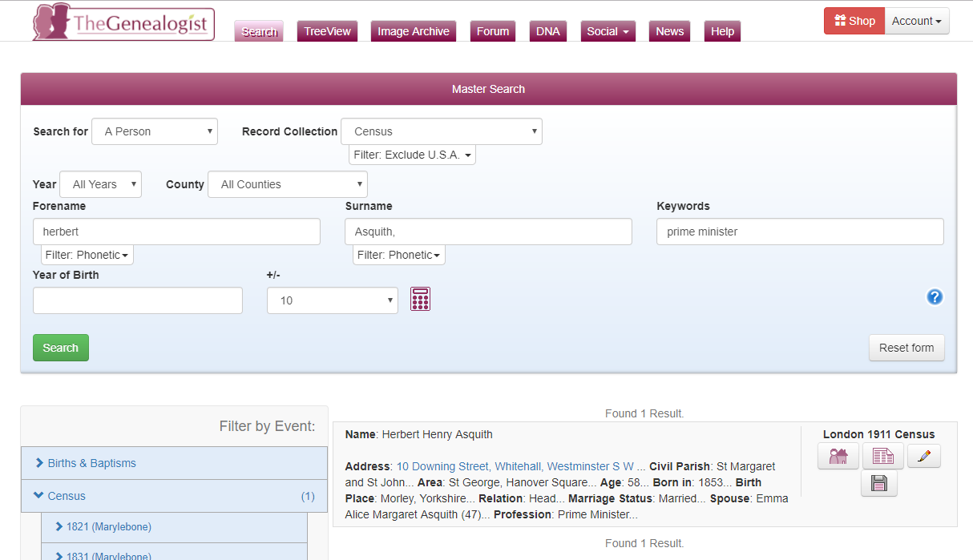The width and height of the screenshot is (973, 560).
Task: Go to the Help tab
Action: (x=722, y=31)
